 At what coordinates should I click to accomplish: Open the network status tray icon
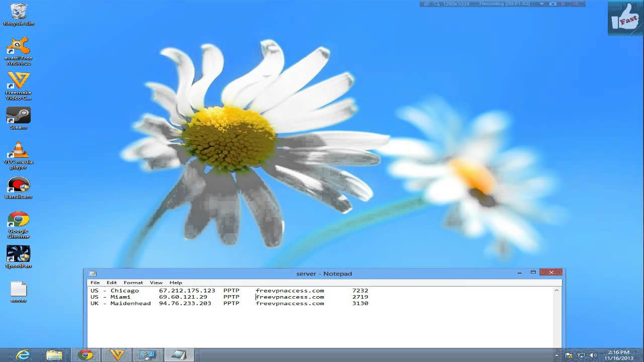(x=581, y=355)
